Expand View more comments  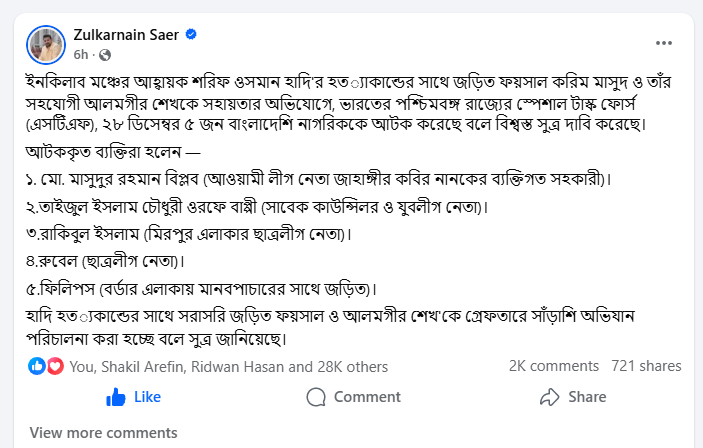coord(103,433)
